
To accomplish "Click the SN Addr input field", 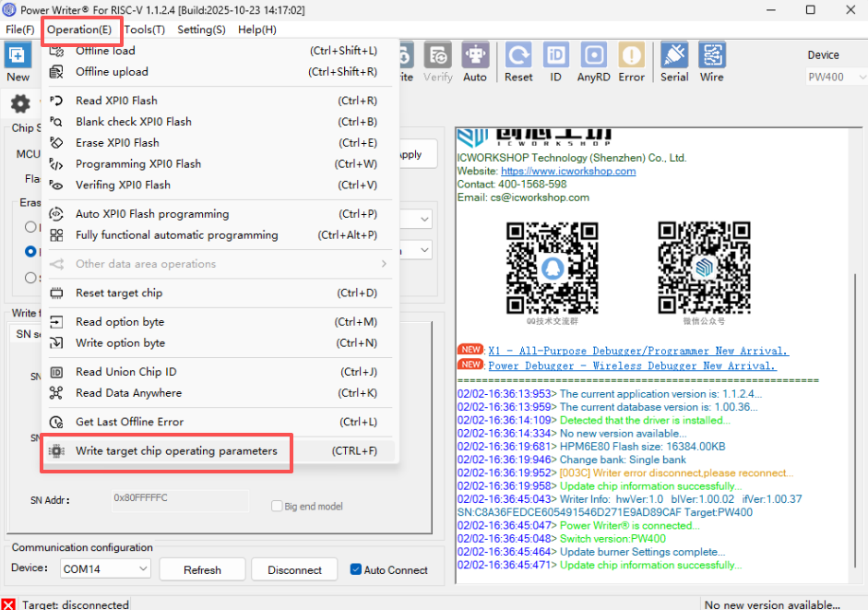I will [x=185, y=498].
